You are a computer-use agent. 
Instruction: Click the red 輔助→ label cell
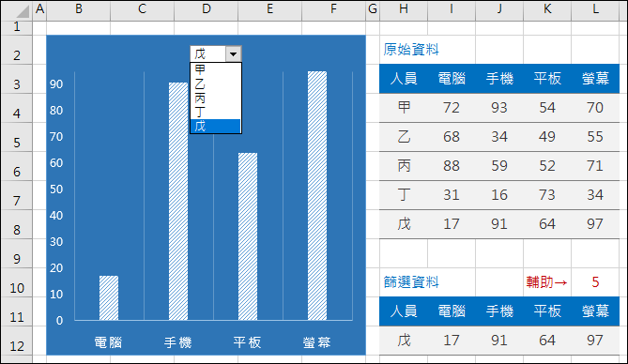point(547,281)
